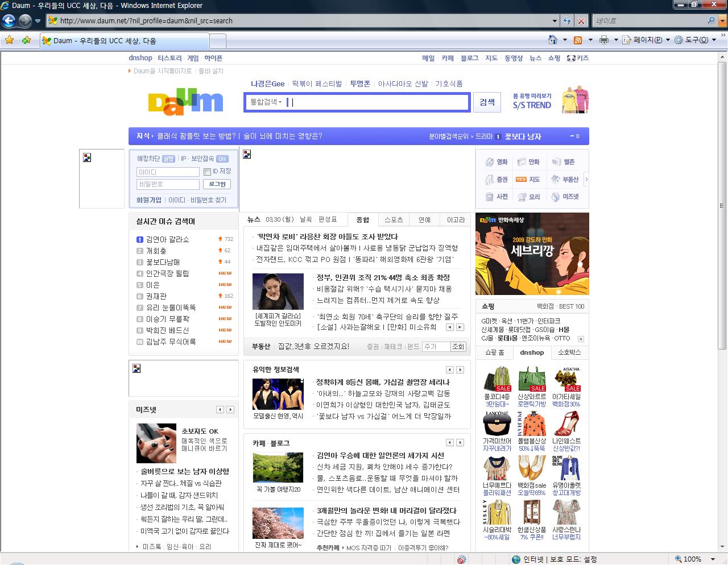The image size is (728, 565).
Task: Click the Stop loading X icon
Action: [x=581, y=21]
